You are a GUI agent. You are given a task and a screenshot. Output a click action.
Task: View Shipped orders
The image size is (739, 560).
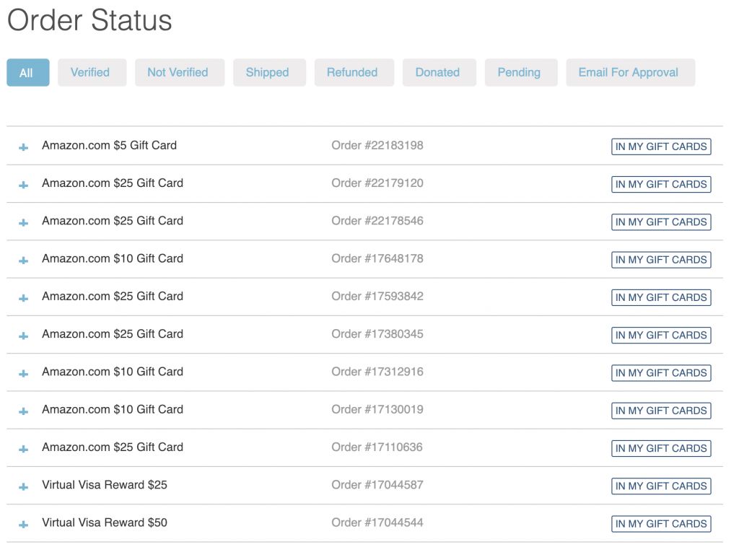point(269,72)
